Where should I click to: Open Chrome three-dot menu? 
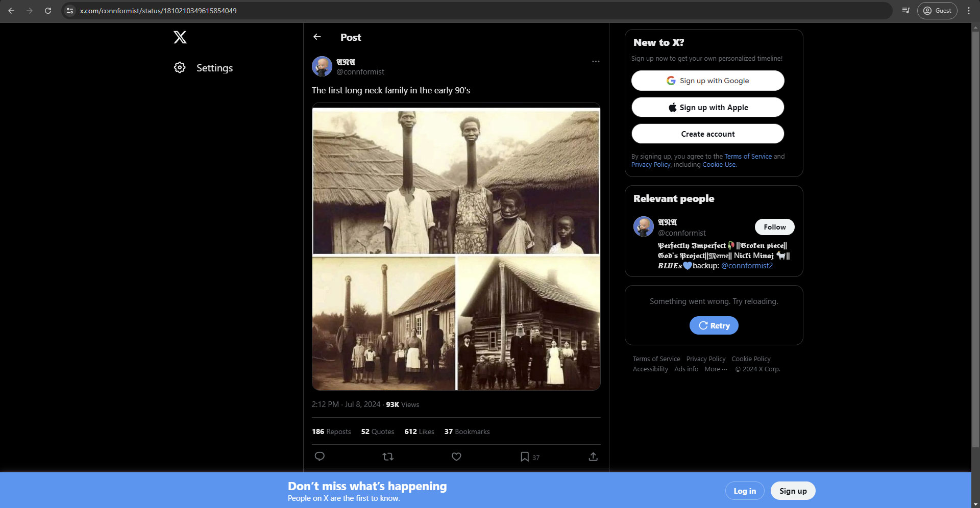pos(969,10)
